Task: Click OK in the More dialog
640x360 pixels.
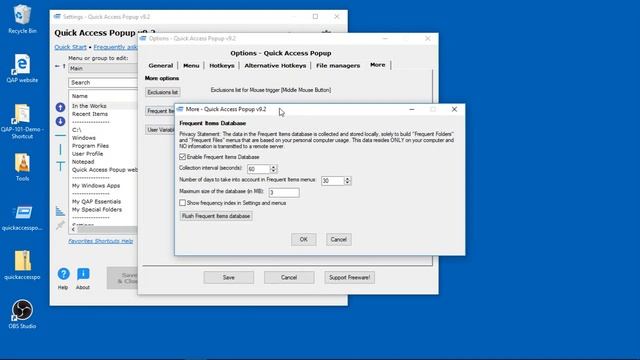Action: [x=304, y=240]
